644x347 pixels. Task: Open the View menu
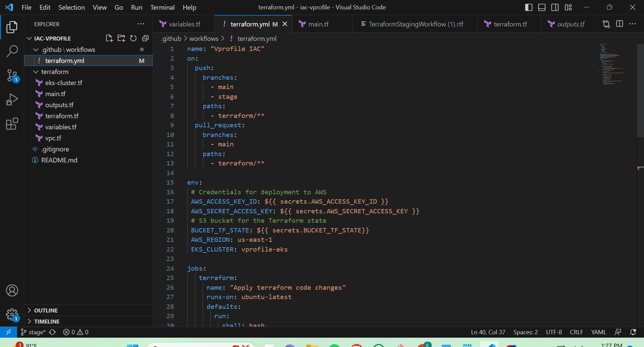tap(100, 7)
